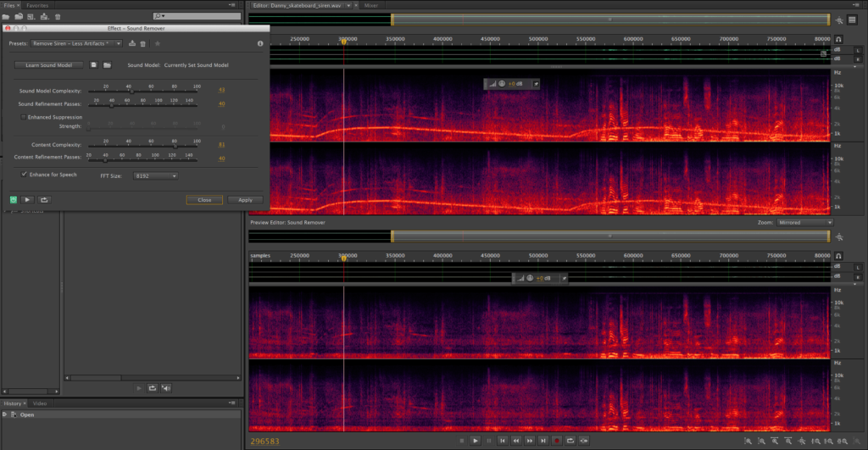
Task: Click Apply in Sound Remover dialog
Action: tap(245, 200)
